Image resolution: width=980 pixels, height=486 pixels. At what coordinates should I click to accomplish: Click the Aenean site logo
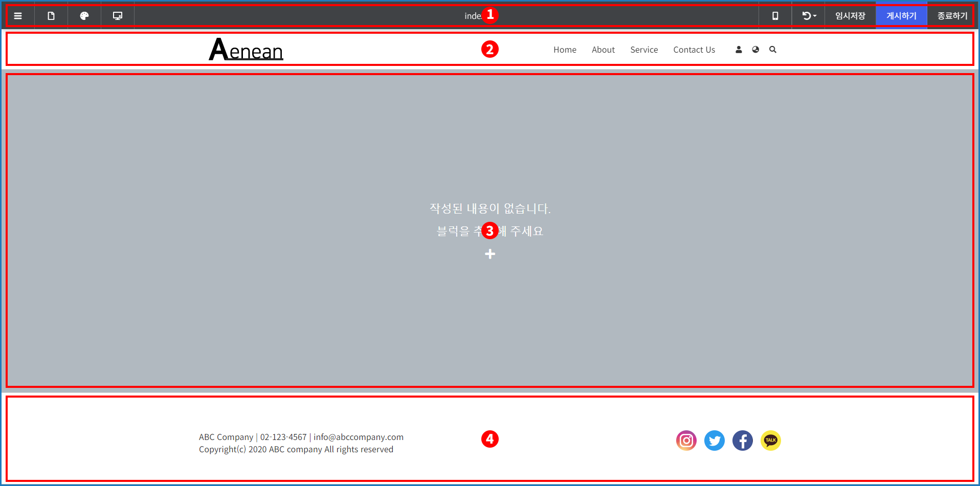click(246, 50)
